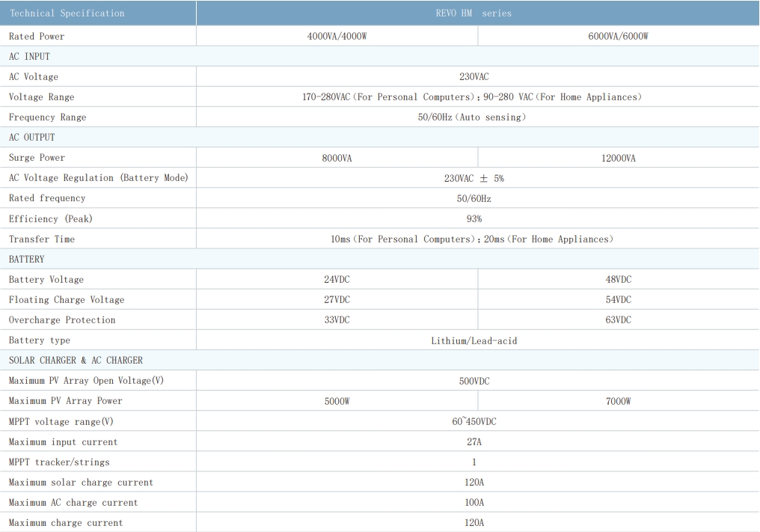Viewport: 760px width, 532px height.
Task: Click the 54VDC floating charge voltage cell
Action: 618,299
